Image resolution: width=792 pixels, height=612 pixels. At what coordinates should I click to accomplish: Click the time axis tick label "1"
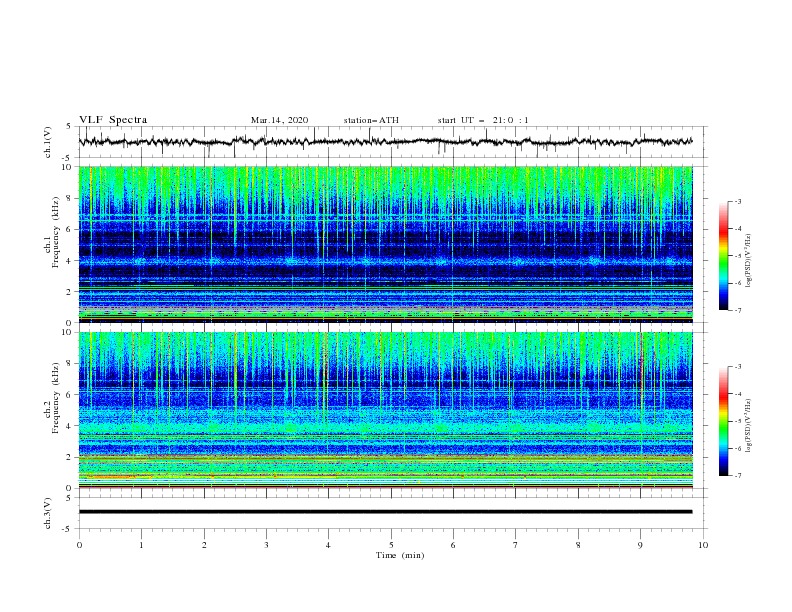coord(141,545)
